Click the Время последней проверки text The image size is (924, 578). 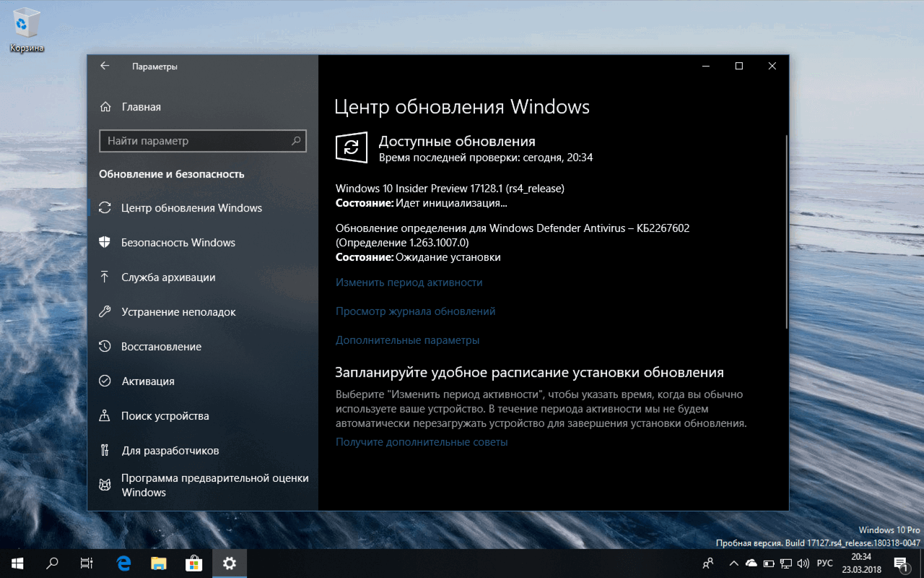486,158
